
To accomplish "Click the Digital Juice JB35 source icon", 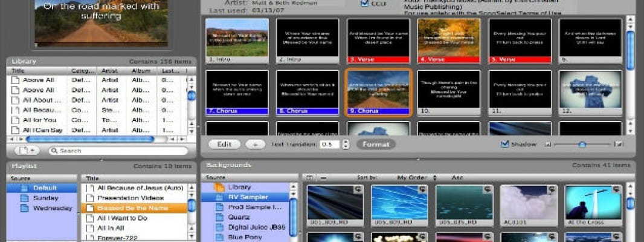I will pyautogui.click(x=220, y=227).
